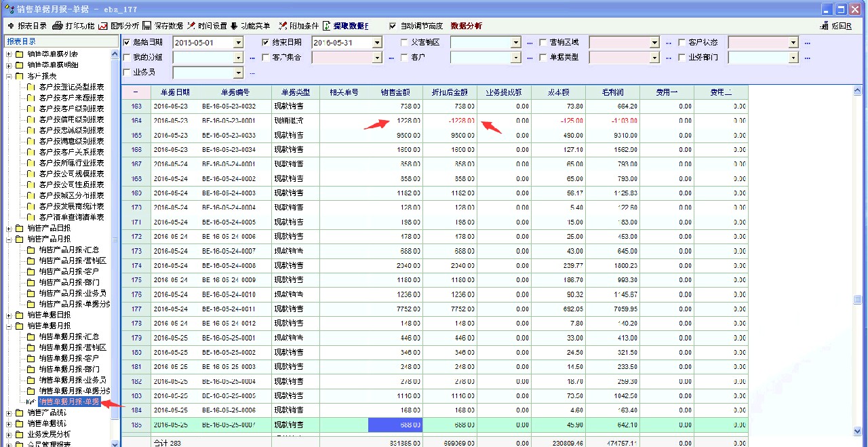The height and width of the screenshot is (447, 868).
Task: Click the 提取数据 extract data icon
Action: coord(327,26)
